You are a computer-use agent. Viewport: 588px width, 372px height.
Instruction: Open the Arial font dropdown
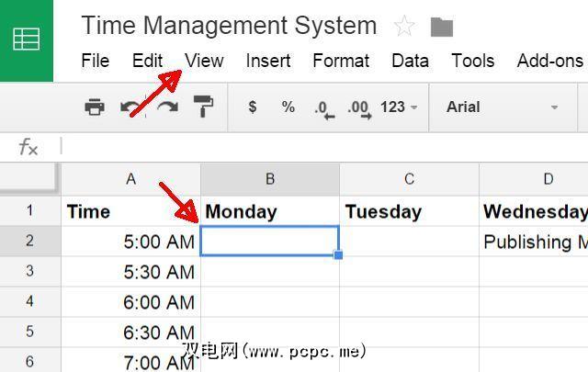(x=502, y=107)
